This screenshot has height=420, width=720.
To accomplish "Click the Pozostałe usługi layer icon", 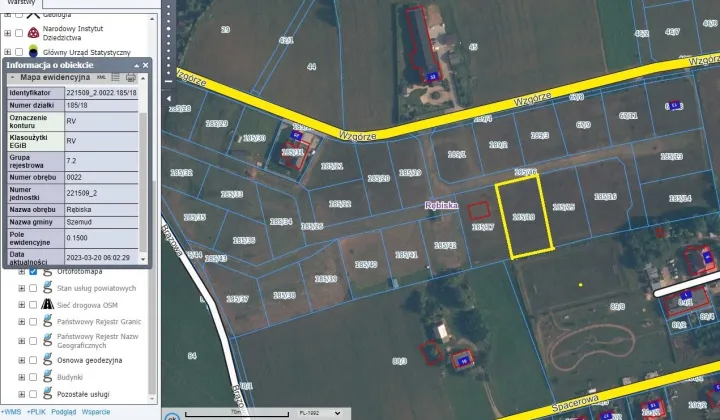I will coord(47,393).
